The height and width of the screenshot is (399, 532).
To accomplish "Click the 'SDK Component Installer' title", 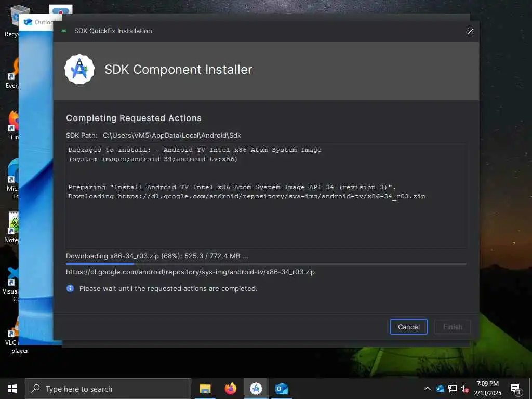I will [x=179, y=70].
